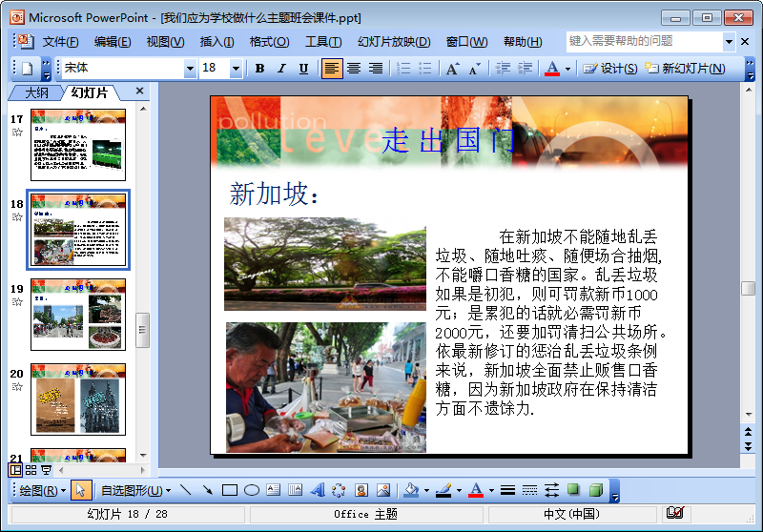
Task: Choose Arrow Style icon
Action: 551,490
